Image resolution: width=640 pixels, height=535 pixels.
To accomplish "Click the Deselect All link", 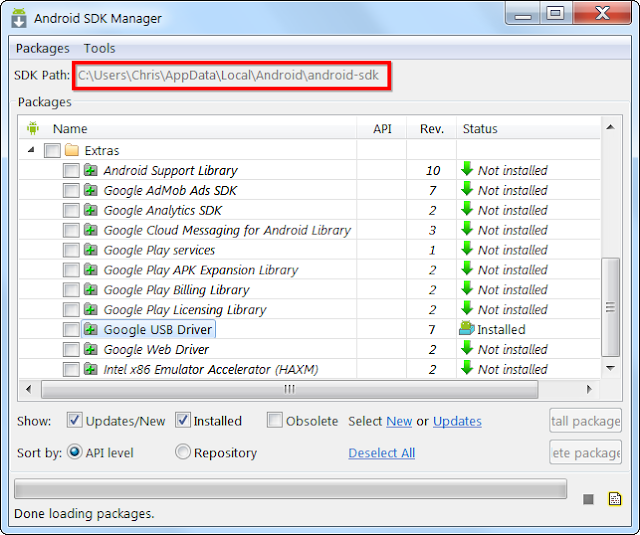I will [x=382, y=453].
